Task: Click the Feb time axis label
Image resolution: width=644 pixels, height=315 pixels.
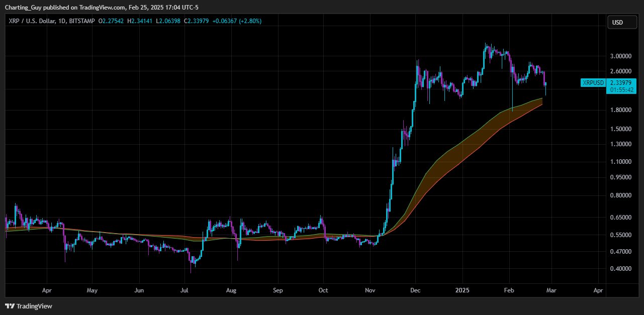Action: [509, 290]
